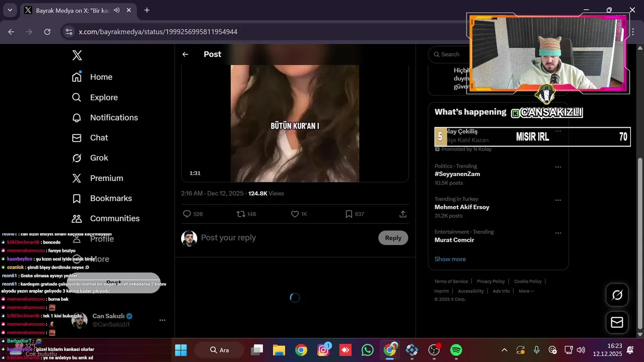Open the notification bell in the taskbar corner
The image size is (644, 362).
click(x=630, y=350)
